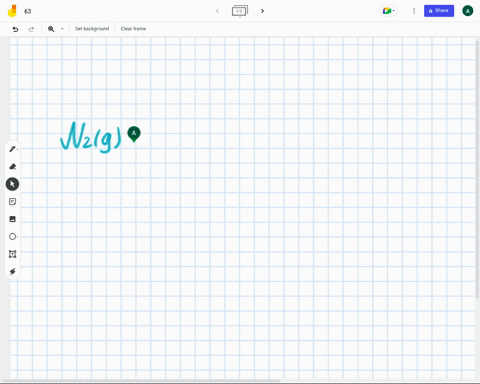
Task: Expand the frame bar thumbnail
Action: [240, 11]
